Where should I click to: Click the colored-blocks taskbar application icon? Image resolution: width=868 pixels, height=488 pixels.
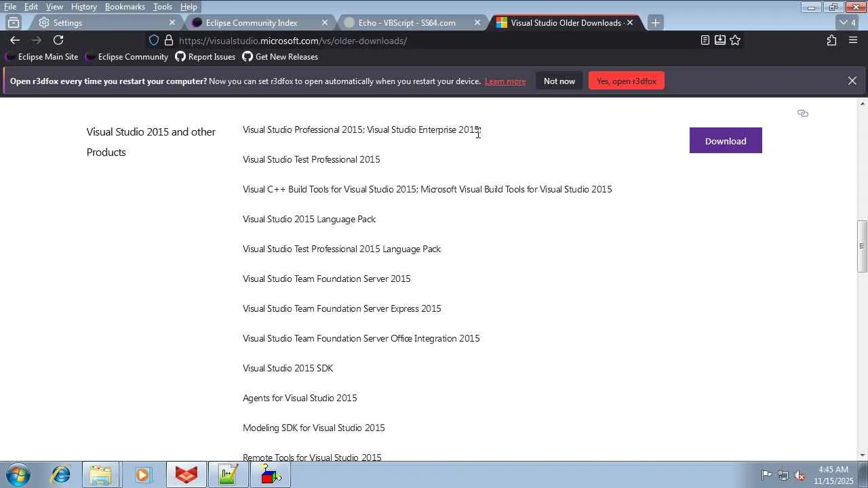point(270,475)
